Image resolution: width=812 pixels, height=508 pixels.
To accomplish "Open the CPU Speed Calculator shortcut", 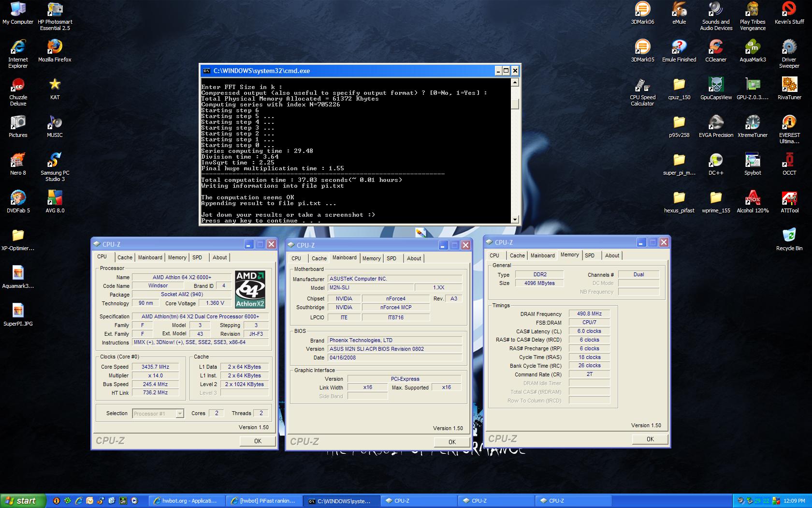I will [642, 91].
